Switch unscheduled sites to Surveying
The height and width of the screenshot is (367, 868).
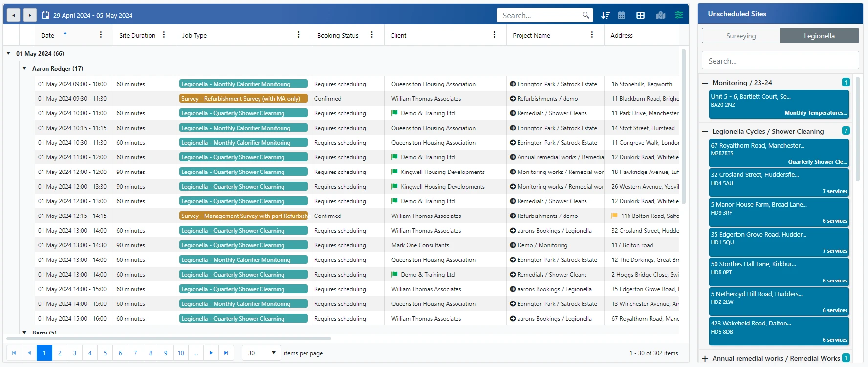pos(740,36)
